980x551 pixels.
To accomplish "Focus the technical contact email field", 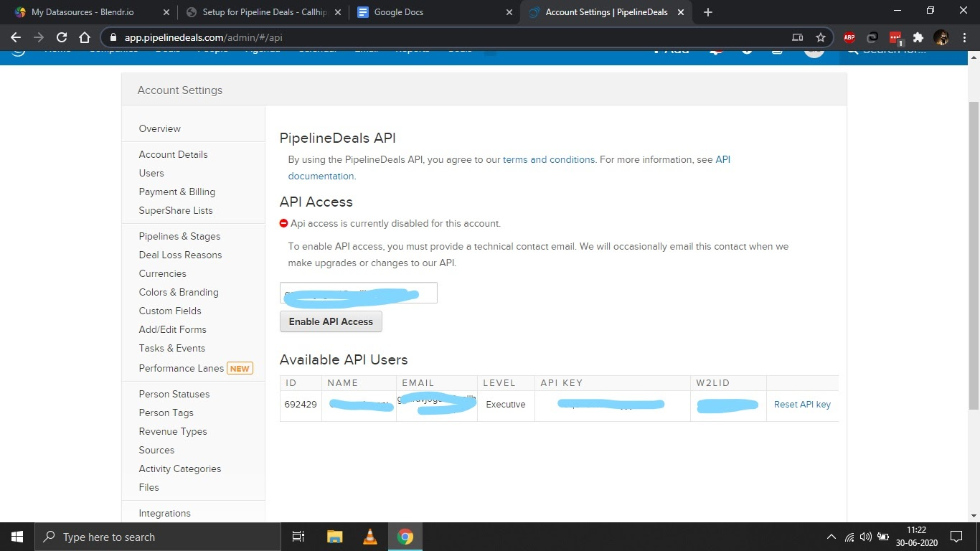I will click(x=359, y=293).
